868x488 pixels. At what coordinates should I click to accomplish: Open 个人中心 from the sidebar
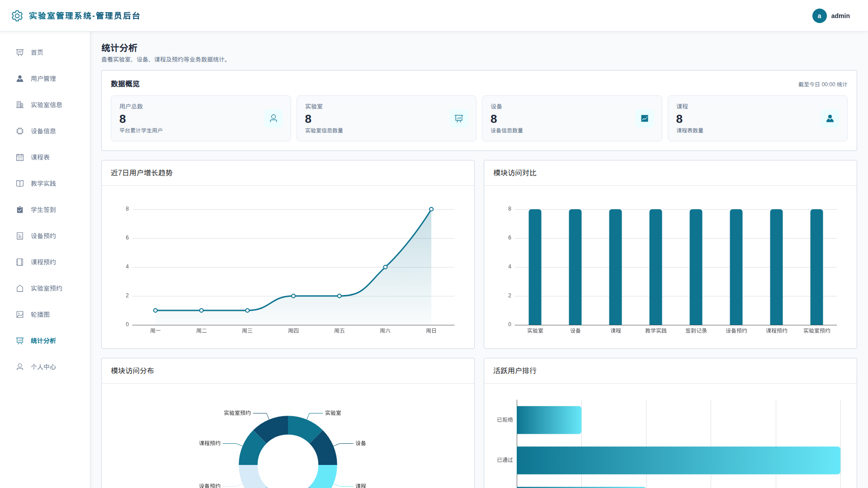point(45,367)
